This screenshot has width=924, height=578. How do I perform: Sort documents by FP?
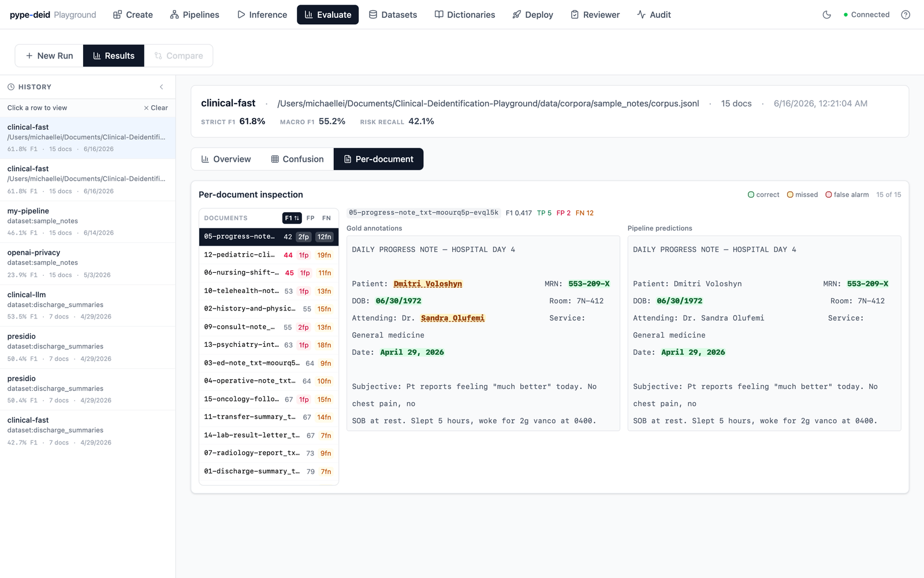(x=311, y=218)
